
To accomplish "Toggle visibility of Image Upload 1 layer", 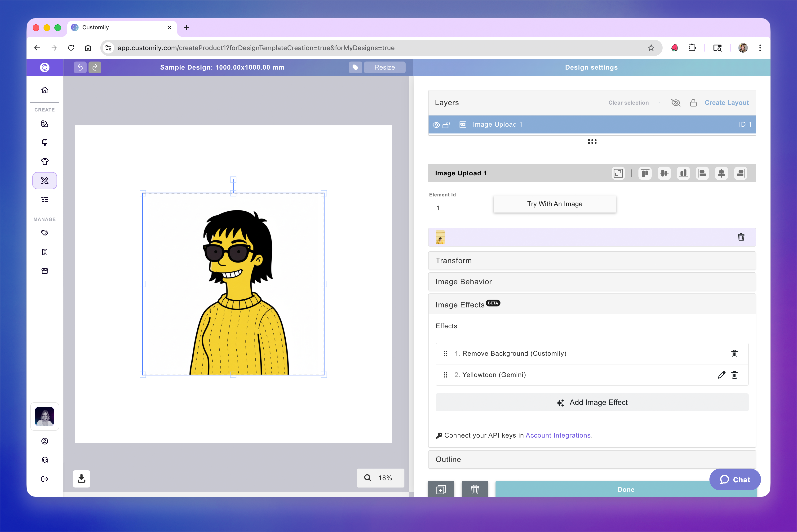I will pyautogui.click(x=436, y=125).
